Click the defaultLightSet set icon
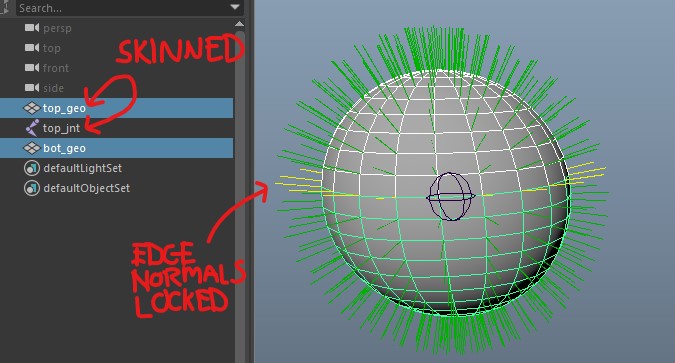 tap(31, 168)
